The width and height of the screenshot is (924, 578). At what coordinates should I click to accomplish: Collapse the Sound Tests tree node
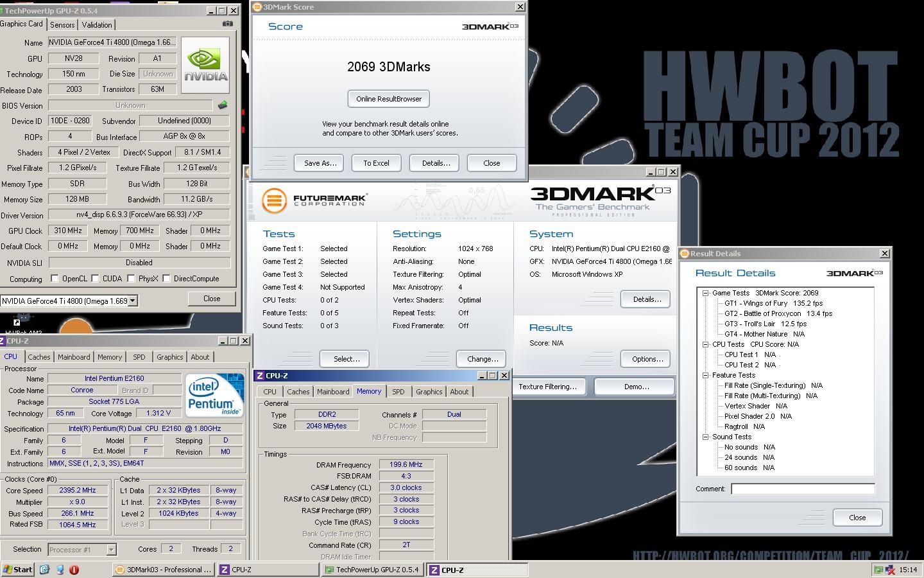[x=705, y=437]
